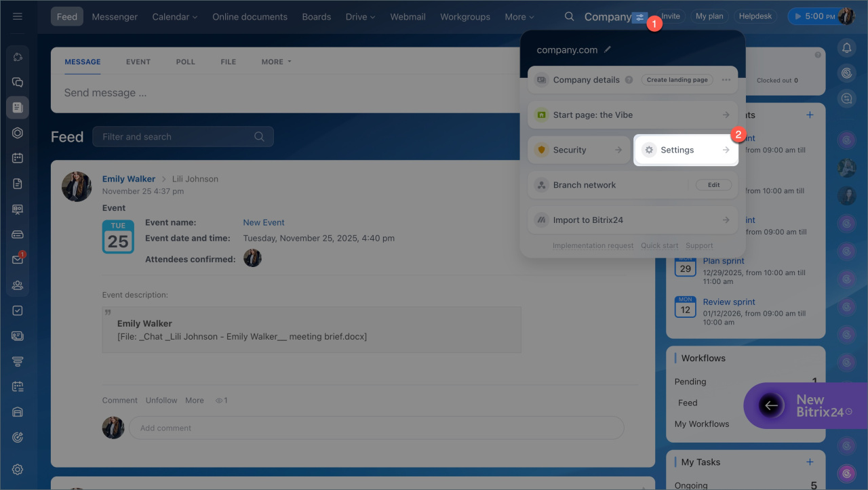This screenshot has height=490, width=868.
Task: Open the calendar icon in left sidebar
Action: [18, 158]
